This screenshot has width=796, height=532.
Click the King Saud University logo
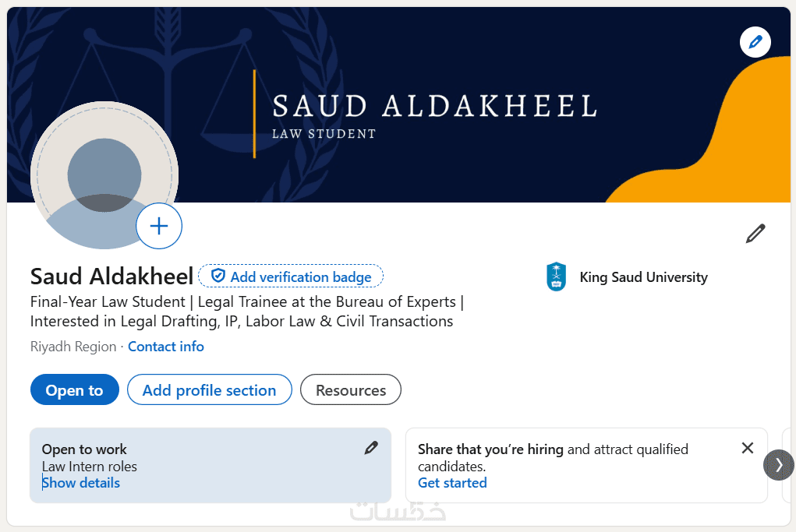[x=556, y=277]
